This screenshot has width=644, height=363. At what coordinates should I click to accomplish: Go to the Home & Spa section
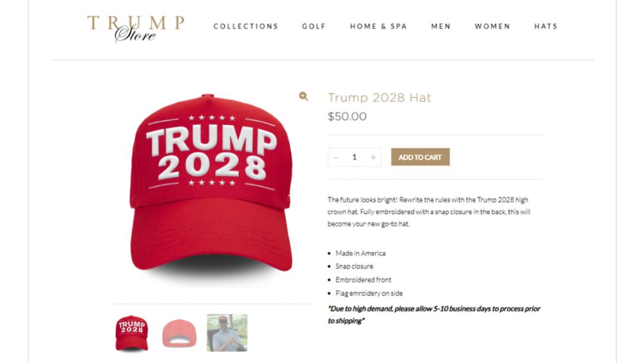point(378,26)
